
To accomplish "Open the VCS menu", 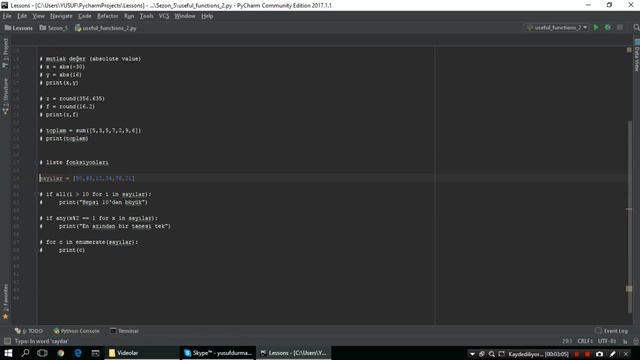I will 164,16.
